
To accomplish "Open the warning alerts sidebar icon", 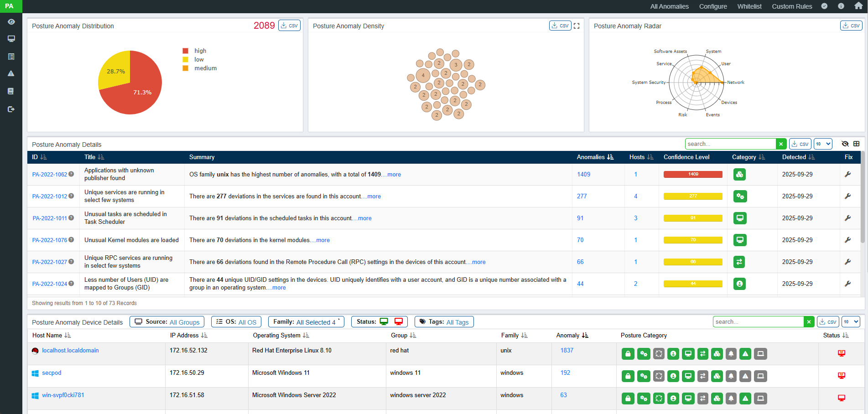I will pyautogui.click(x=11, y=73).
